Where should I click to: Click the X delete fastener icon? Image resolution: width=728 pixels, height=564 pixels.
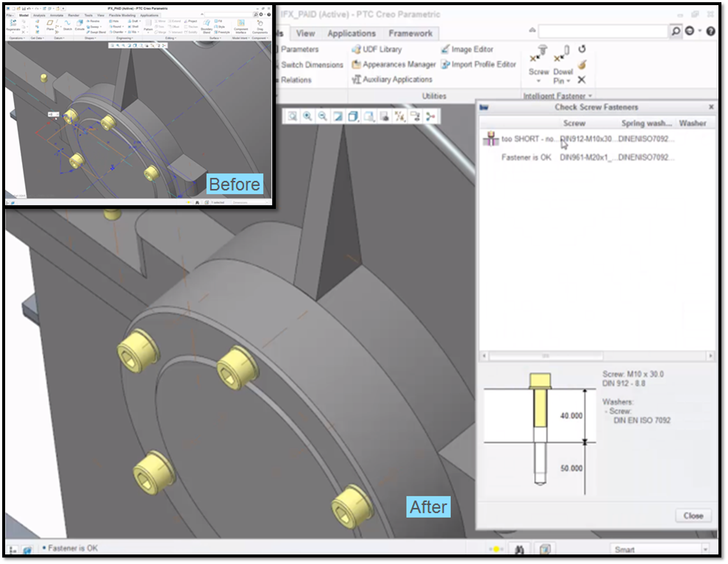click(x=581, y=80)
